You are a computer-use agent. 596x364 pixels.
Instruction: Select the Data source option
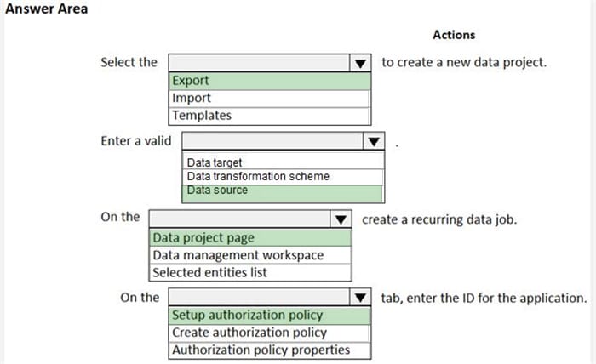[x=283, y=191]
